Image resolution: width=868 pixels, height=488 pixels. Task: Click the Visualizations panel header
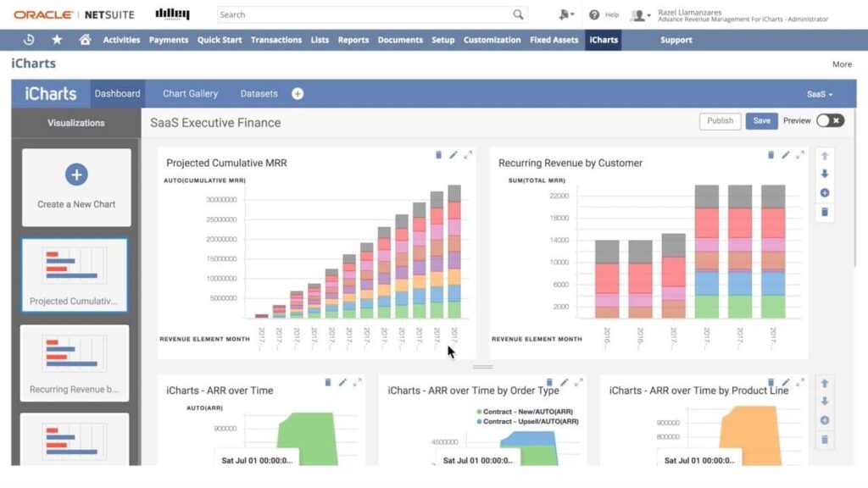(x=75, y=123)
